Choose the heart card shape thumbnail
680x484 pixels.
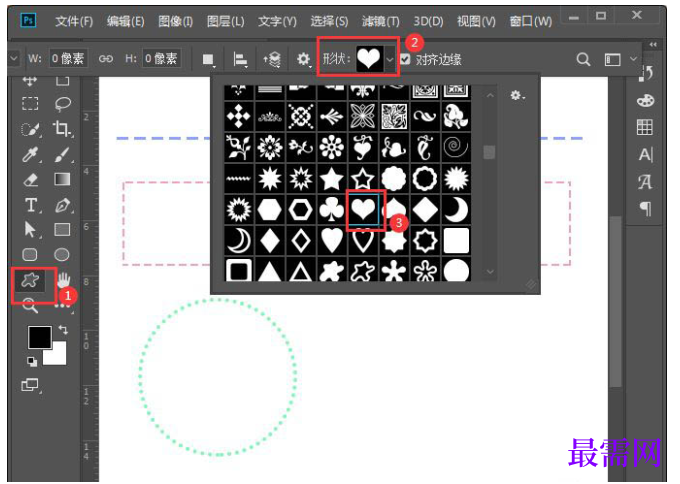pyautogui.click(x=363, y=209)
